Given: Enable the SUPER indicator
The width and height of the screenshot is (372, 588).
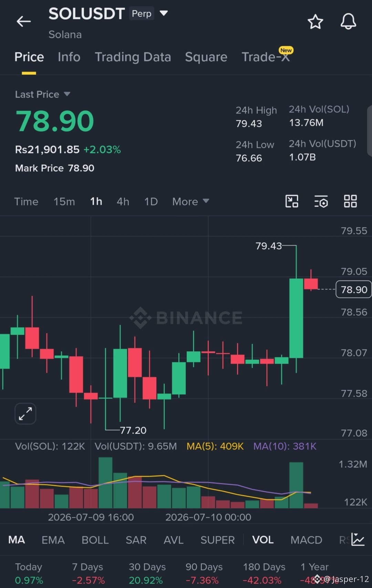Looking at the screenshot, I should click(218, 540).
